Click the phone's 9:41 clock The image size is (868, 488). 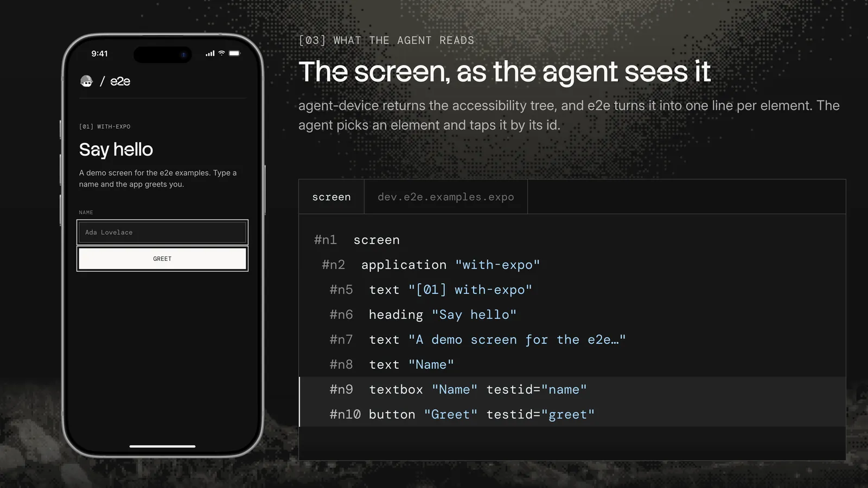[x=99, y=53]
